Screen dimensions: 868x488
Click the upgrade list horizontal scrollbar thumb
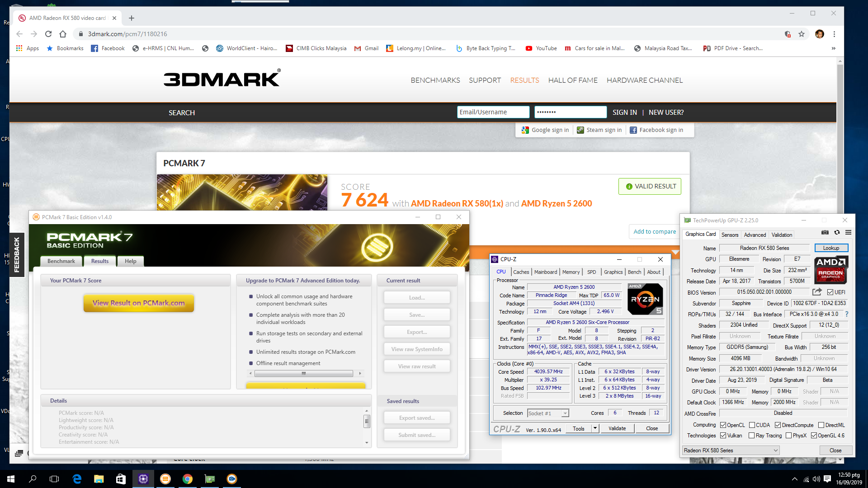[x=303, y=374]
